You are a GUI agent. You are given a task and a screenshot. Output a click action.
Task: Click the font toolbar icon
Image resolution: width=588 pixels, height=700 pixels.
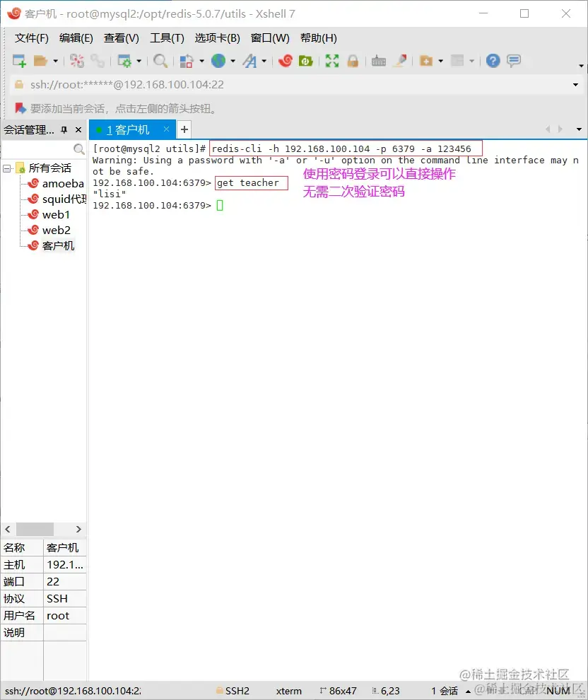coord(250,61)
